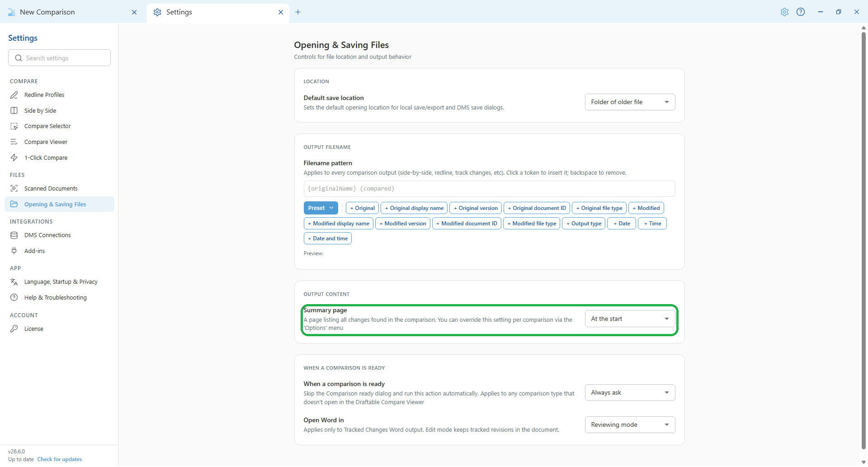Screen dimensions: 868x467
Task: Click the Help & Troubleshooting question icon
Action: pyautogui.click(x=14, y=298)
